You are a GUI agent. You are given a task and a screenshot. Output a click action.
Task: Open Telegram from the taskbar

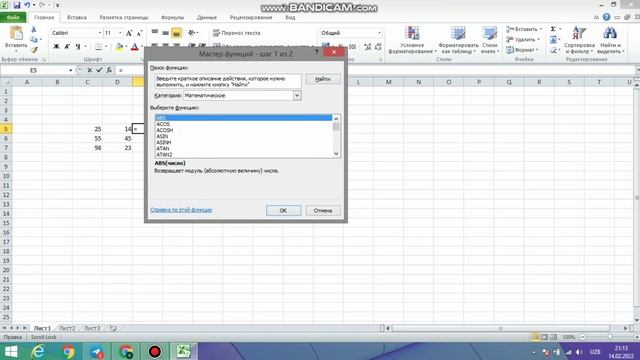point(97,351)
